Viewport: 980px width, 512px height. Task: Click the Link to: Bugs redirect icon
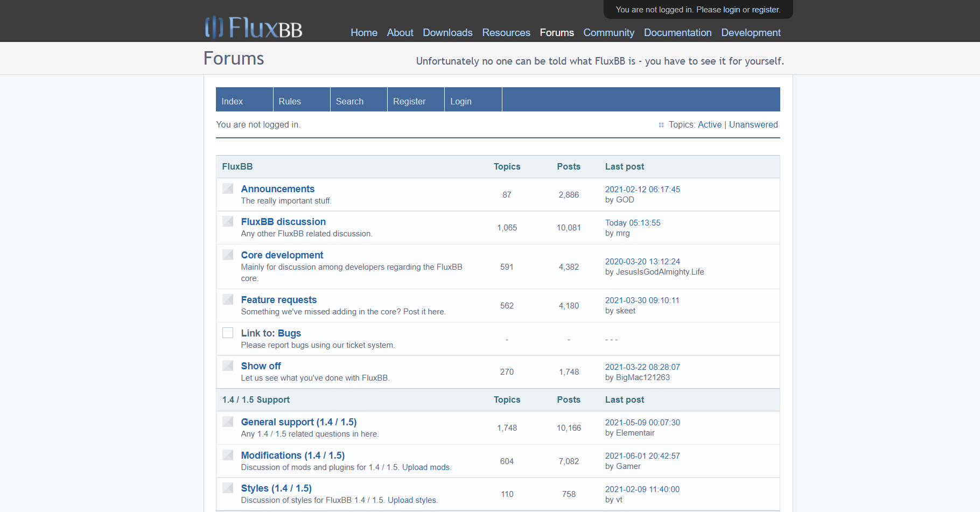tap(228, 333)
